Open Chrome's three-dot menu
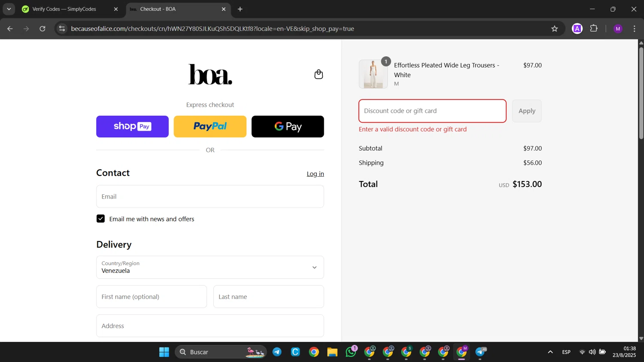The height and width of the screenshot is (362, 644). [635, 29]
